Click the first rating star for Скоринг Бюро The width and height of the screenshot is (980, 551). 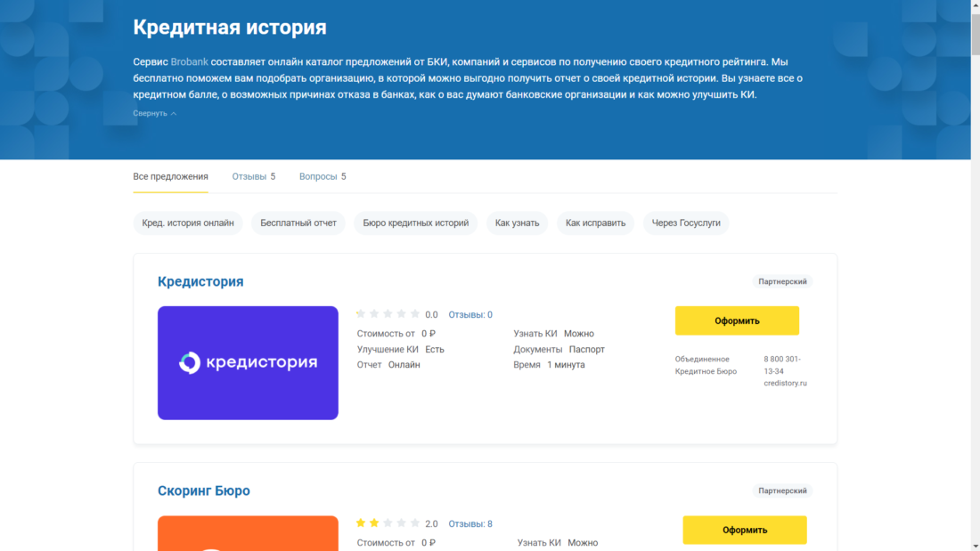pos(360,523)
